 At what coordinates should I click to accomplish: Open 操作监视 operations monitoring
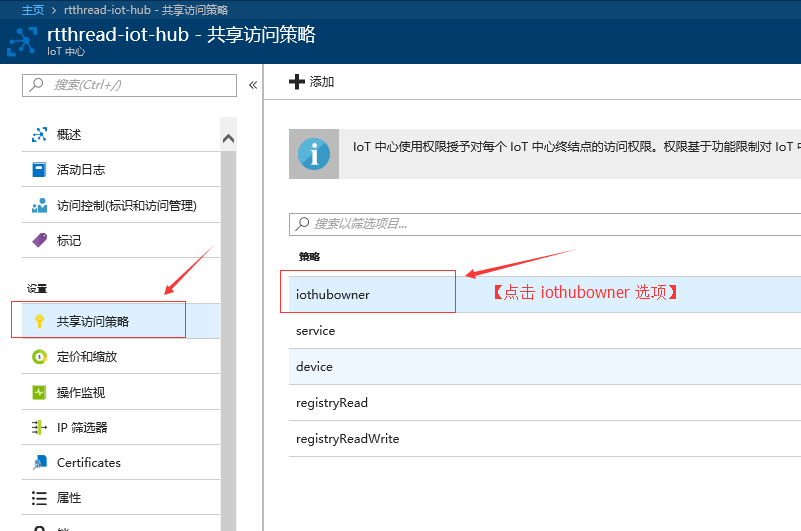121,392
